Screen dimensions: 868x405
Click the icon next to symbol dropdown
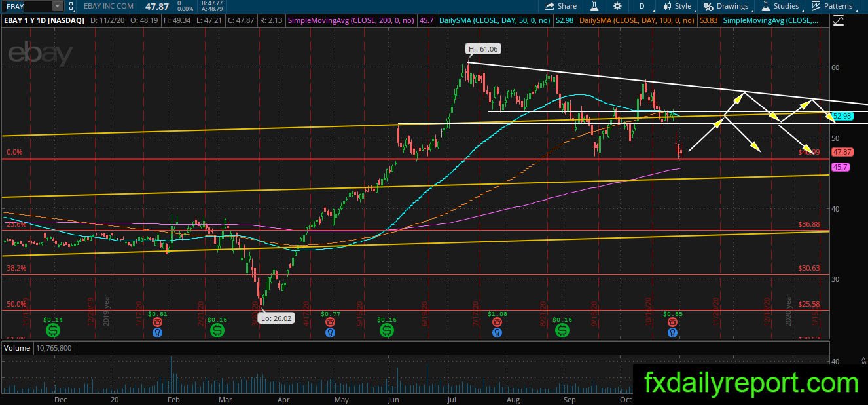tap(72, 6)
